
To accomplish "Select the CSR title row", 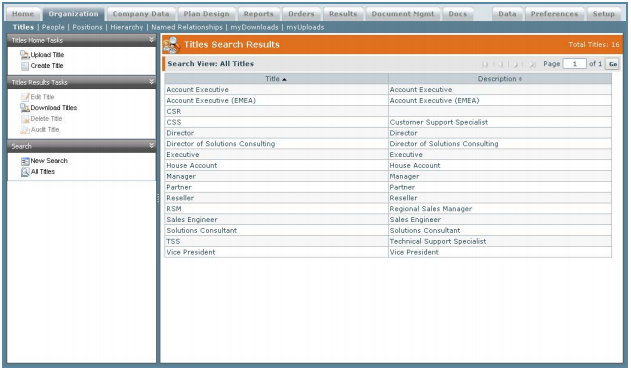I will [388, 111].
